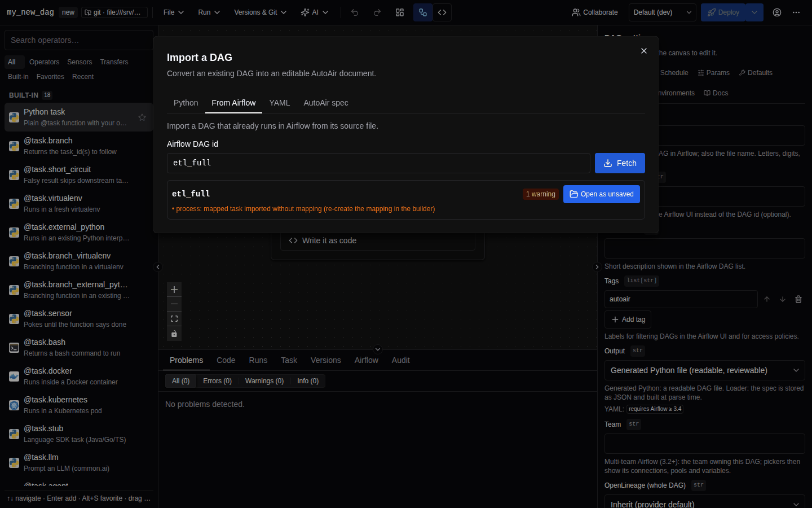Open the Audit tab in bottom panel
The width and height of the screenshot is (812, 508).
click(401, 360)
